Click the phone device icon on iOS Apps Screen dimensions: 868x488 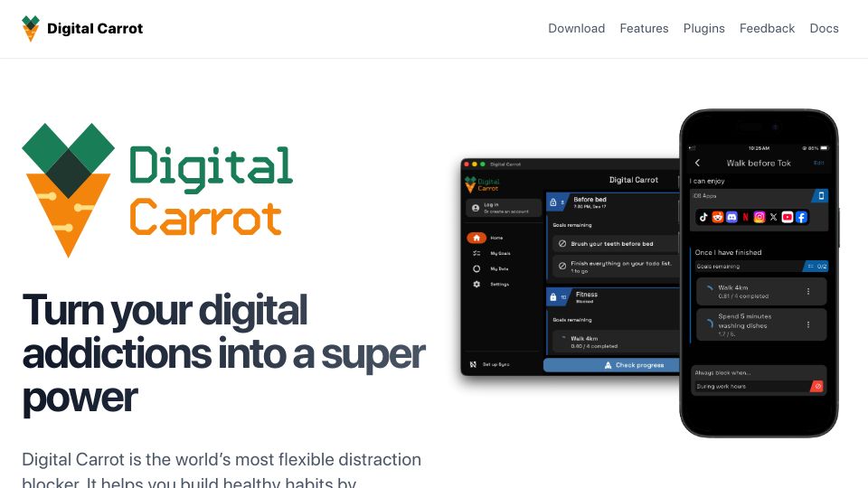[x=821, y=196]
